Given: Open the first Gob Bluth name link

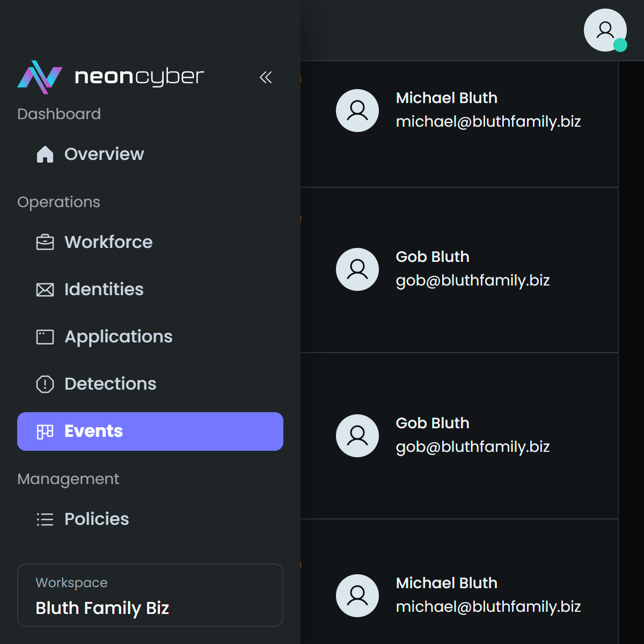Looking at the screenshot, I should coord(433,257).
